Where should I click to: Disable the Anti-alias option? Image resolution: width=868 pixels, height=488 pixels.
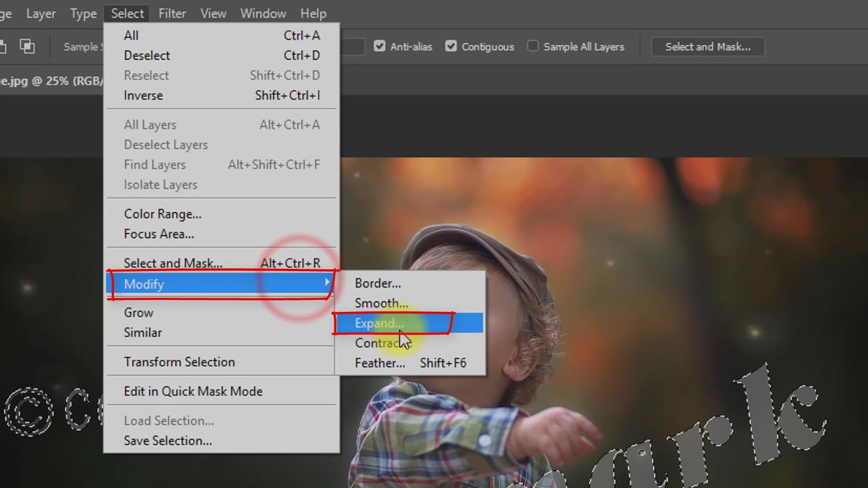pos(380,46)
